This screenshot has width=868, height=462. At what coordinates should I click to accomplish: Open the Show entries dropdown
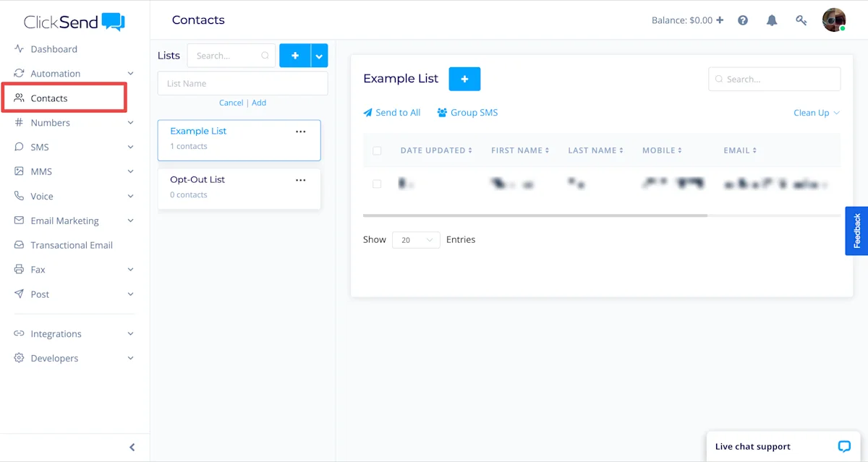coord(416,239)
